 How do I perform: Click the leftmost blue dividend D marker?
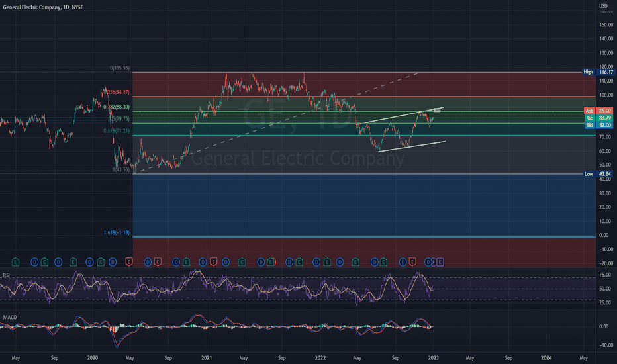tap(34, 262)
